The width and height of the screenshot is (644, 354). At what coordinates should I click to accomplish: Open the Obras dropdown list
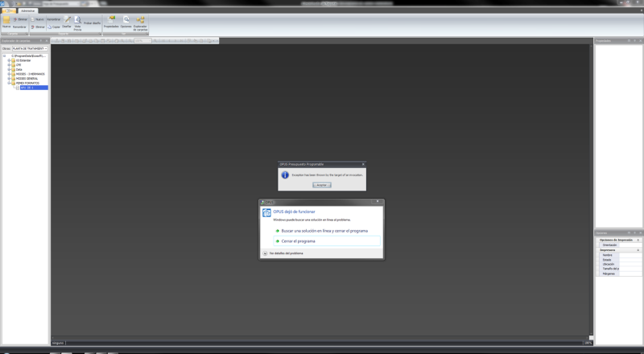coord(46,48)
